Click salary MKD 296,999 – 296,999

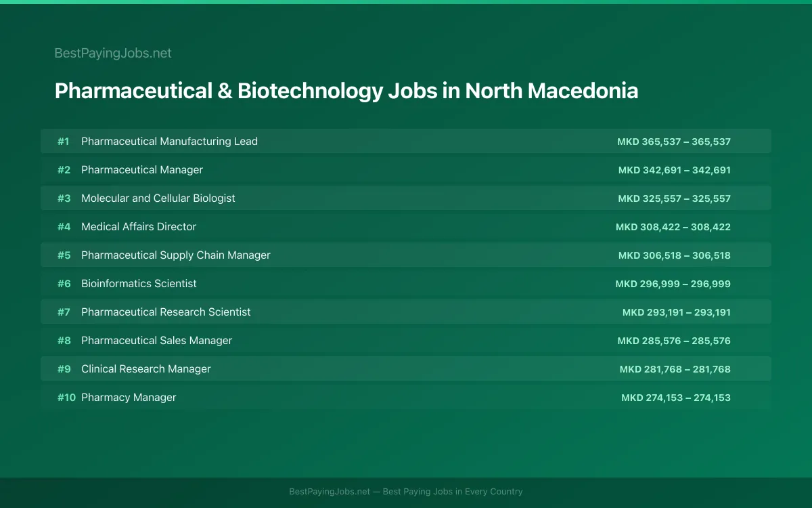pos(673,284)
